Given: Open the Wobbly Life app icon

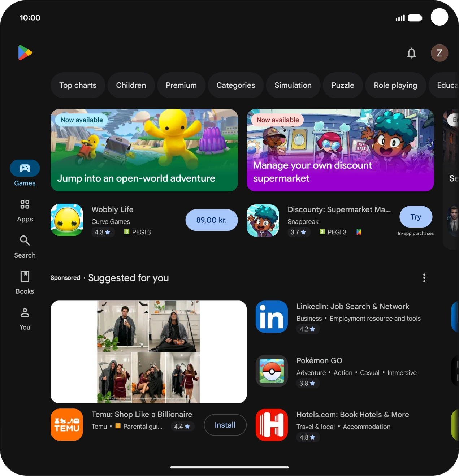Looking at the screenshot, I should coord(67,220).
